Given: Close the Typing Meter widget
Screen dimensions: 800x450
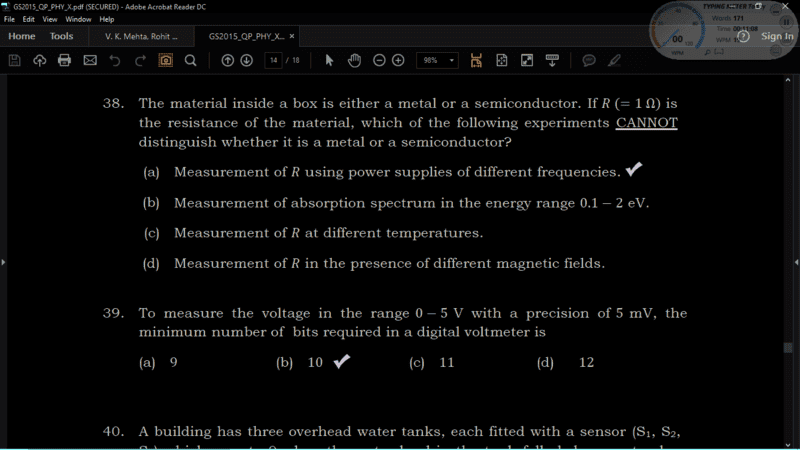Looking at the screenshot, I should [x=785, y=6].
